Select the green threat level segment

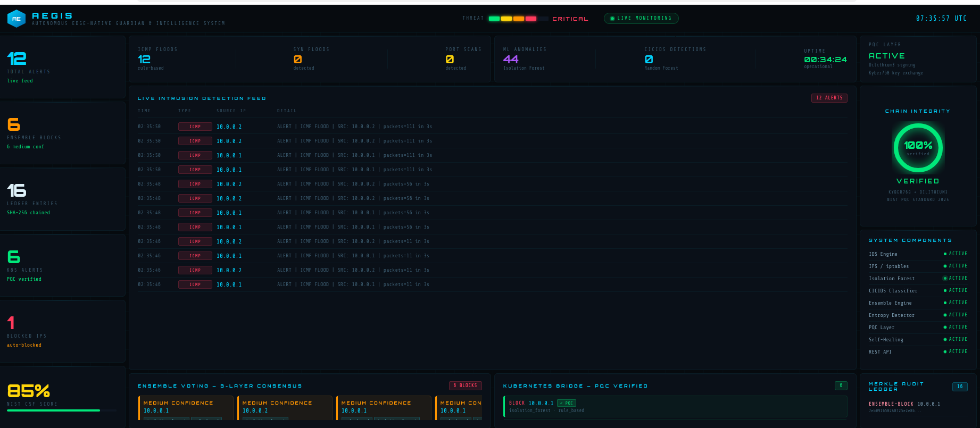(x=494, y=19)
